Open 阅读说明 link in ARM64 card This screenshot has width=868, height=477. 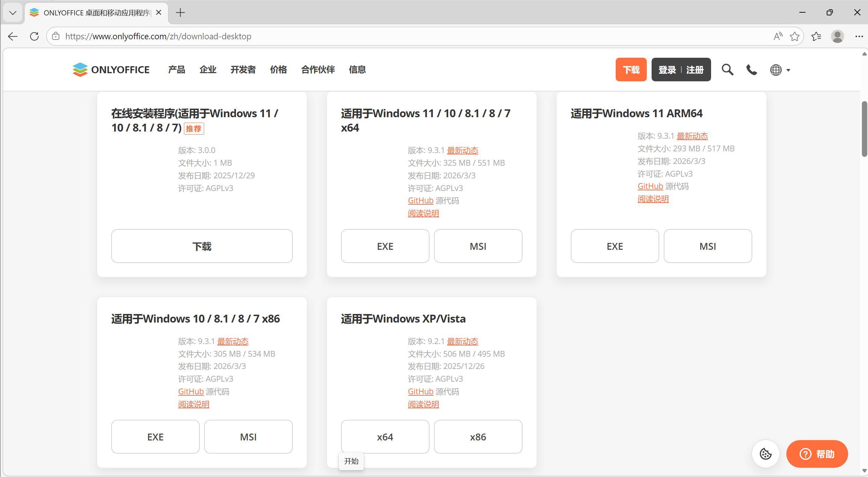click(x=653, y=199)
